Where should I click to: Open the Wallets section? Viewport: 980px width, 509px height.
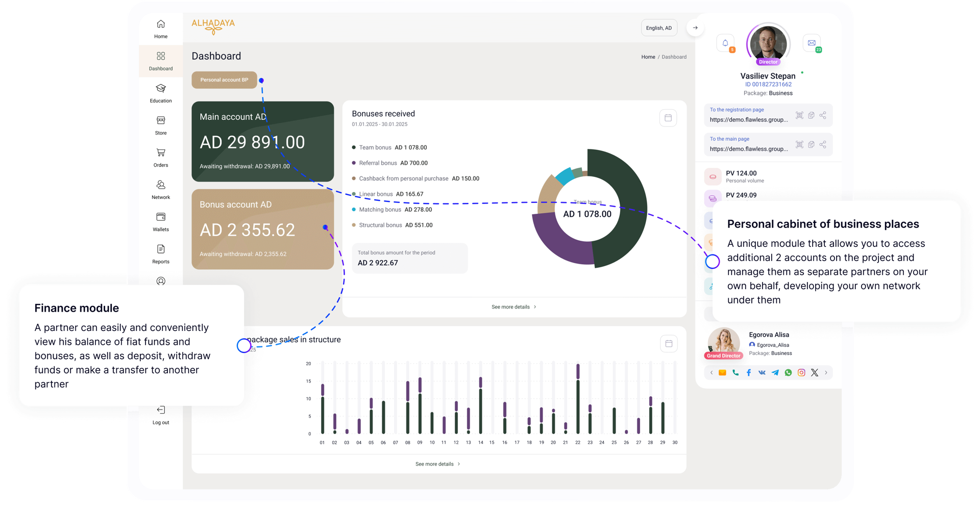161,221
